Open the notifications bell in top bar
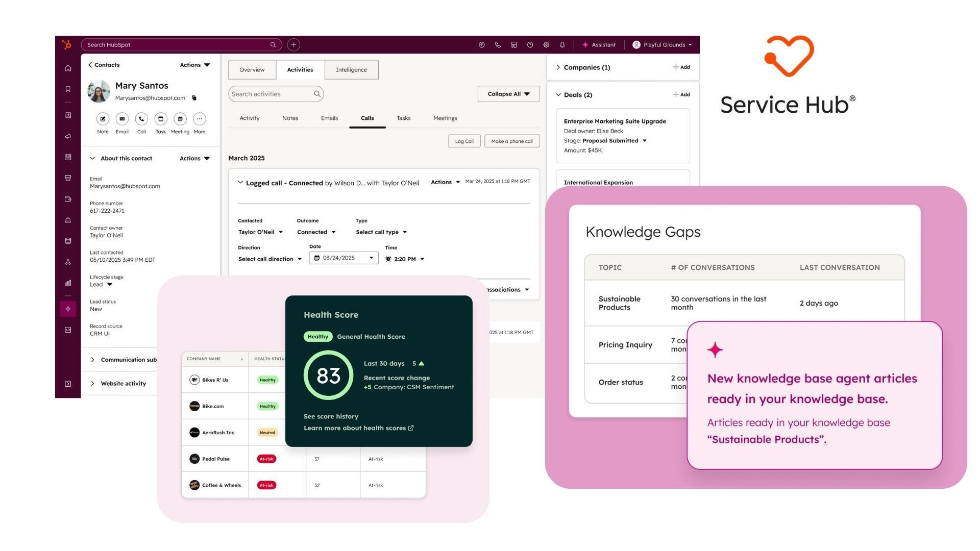The image size is (980, 551). pyautogui.click(x=562, y=45)
